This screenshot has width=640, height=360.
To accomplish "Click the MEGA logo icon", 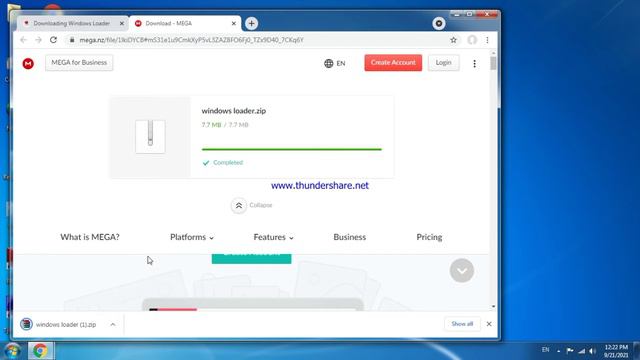I will [28, 63].
